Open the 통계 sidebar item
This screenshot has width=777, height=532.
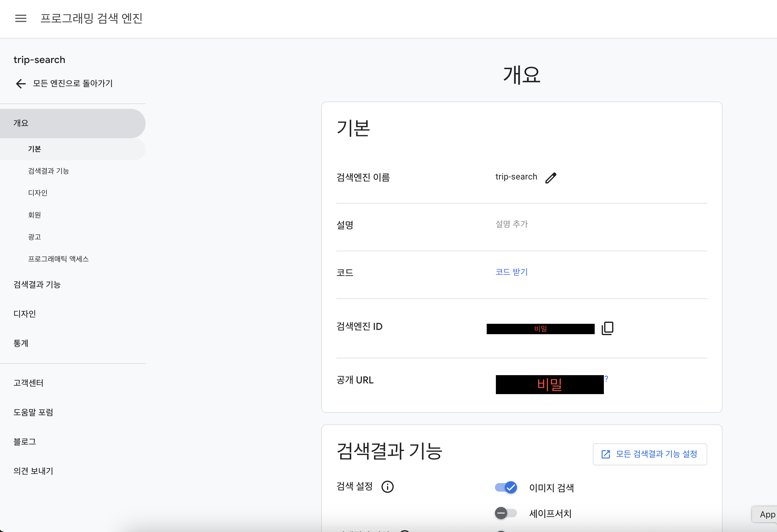(21, 343)
